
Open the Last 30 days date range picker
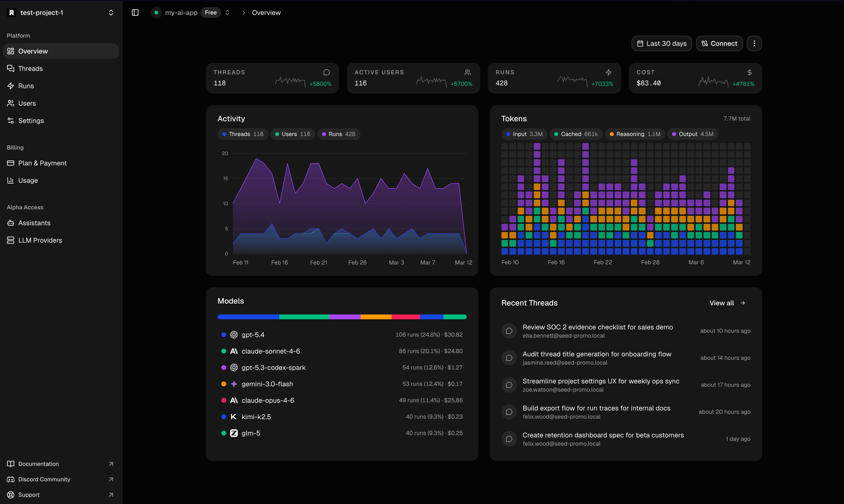click(x=661, y=43)
